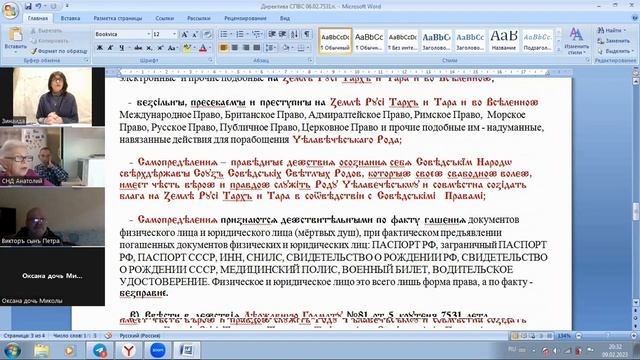
Task: Open the Заменить replace dialog
Action: click(613, 41)
